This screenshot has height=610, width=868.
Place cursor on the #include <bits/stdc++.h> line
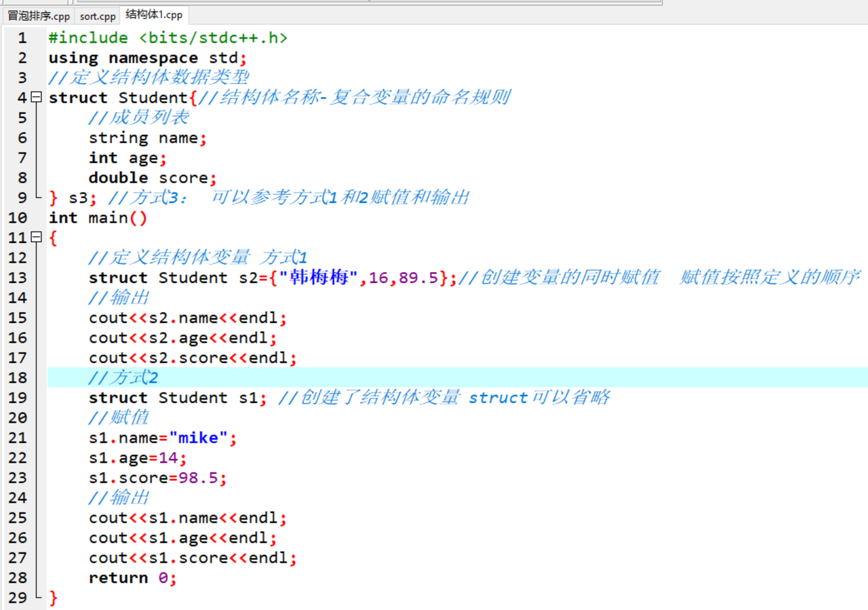[167, 38]
